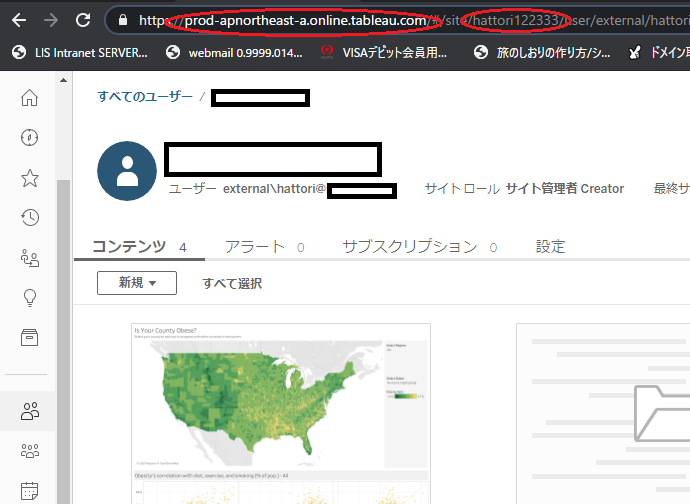
Task: Open Recommendations lightbulb icon in sidebar
Action: pyautogui.click(x=29, y=298)
